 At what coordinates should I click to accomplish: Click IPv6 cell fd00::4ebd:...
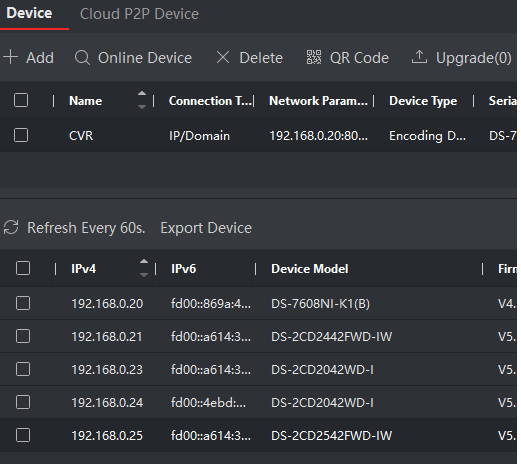(208, 403)
